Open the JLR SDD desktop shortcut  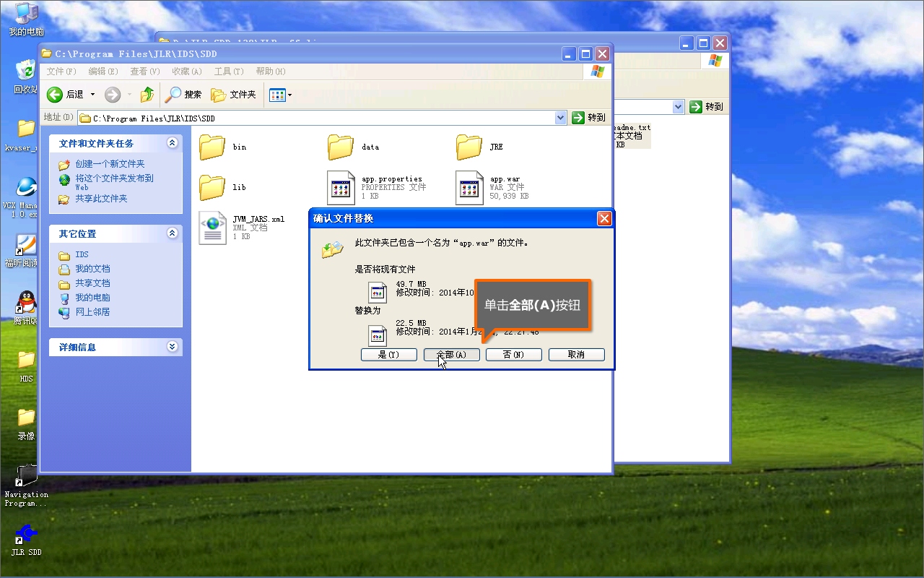click(26, 540)
